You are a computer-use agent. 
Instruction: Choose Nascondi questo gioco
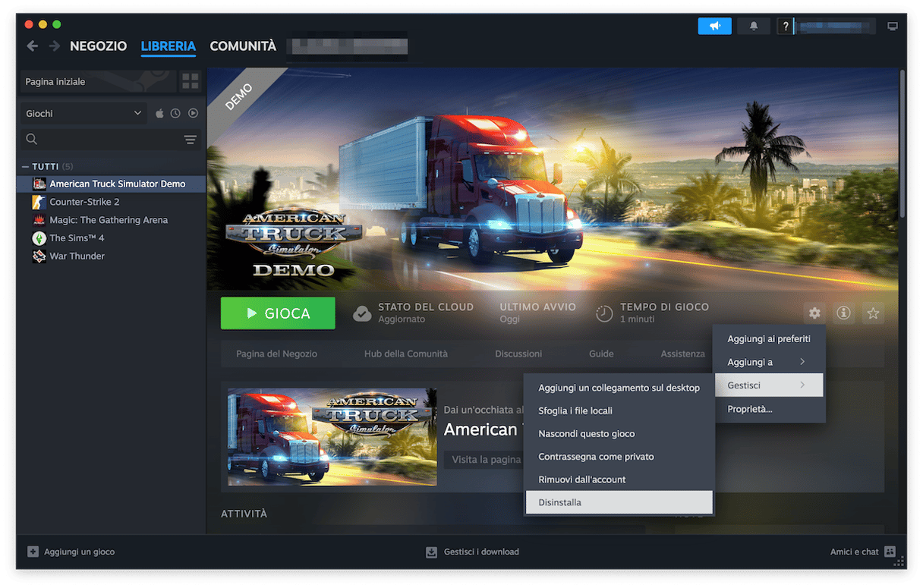coord(619,434)
